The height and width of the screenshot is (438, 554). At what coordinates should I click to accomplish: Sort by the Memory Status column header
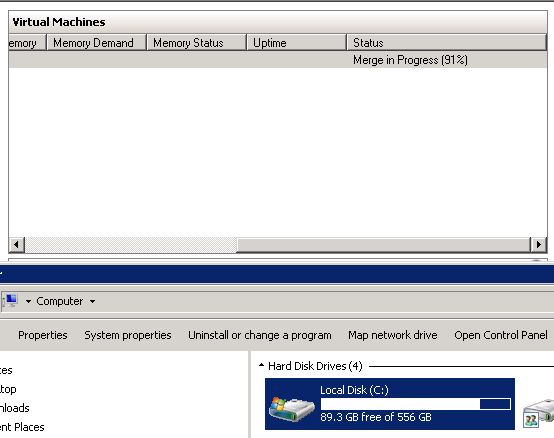pos(196,43)
